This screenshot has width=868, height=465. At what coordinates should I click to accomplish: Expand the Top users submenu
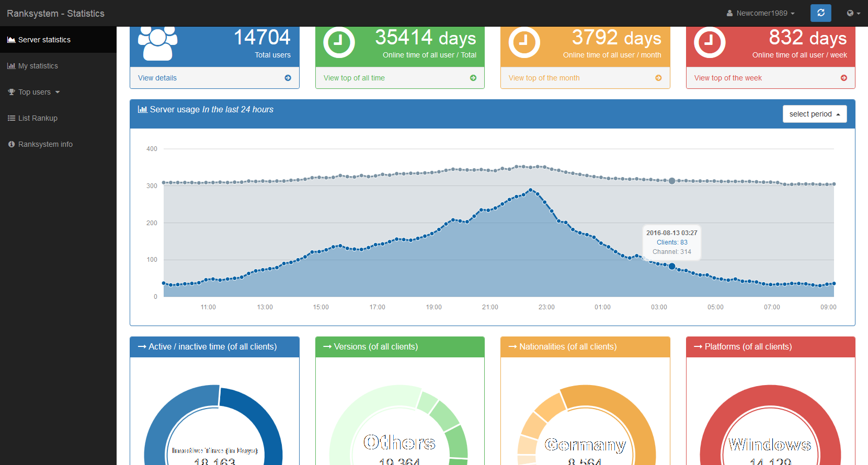(58, 92)
